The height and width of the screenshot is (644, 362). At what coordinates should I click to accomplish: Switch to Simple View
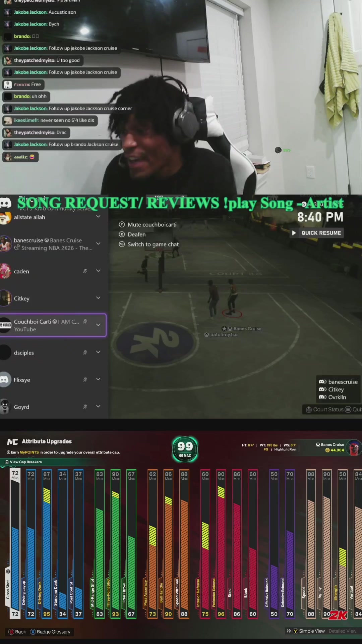(x=312, y=631)
